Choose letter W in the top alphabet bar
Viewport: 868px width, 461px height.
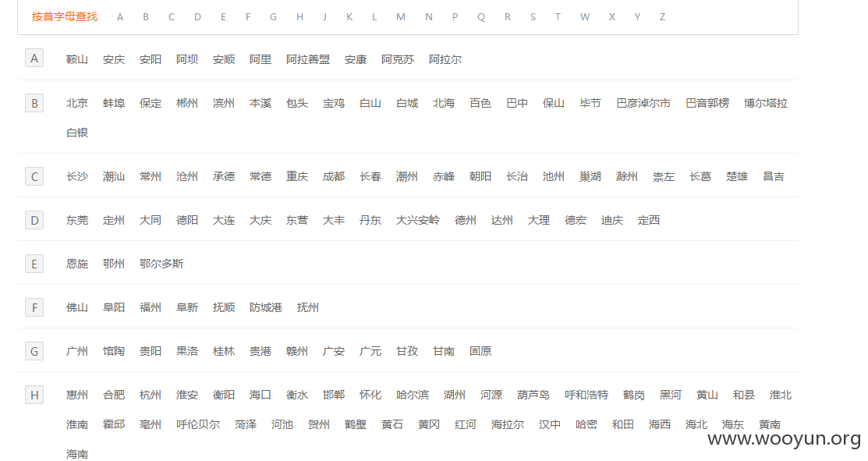(585, 17)
